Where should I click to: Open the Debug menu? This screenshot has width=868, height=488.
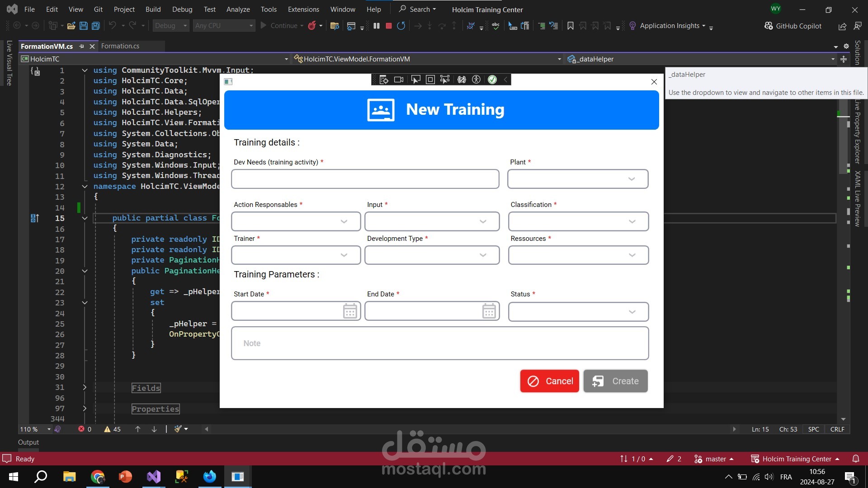click(x=182, y=9)
